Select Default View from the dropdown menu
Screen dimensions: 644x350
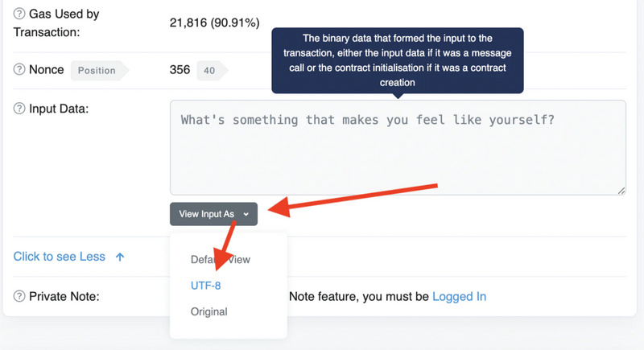tap(220, 260)
